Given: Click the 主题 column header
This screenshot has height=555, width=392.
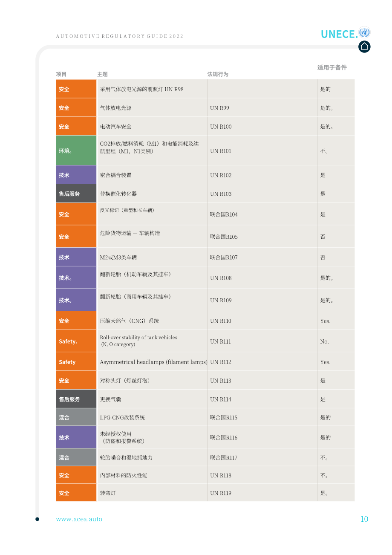Looking at the screenshot, I should point(102,74).
